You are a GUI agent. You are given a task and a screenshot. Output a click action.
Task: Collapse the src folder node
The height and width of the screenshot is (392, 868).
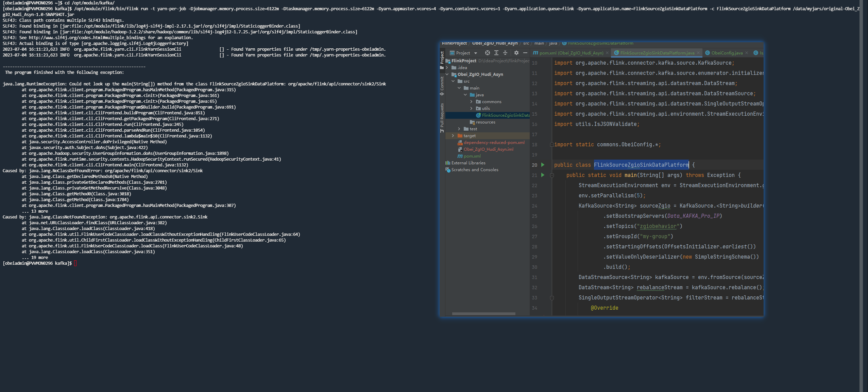[453, 81]
